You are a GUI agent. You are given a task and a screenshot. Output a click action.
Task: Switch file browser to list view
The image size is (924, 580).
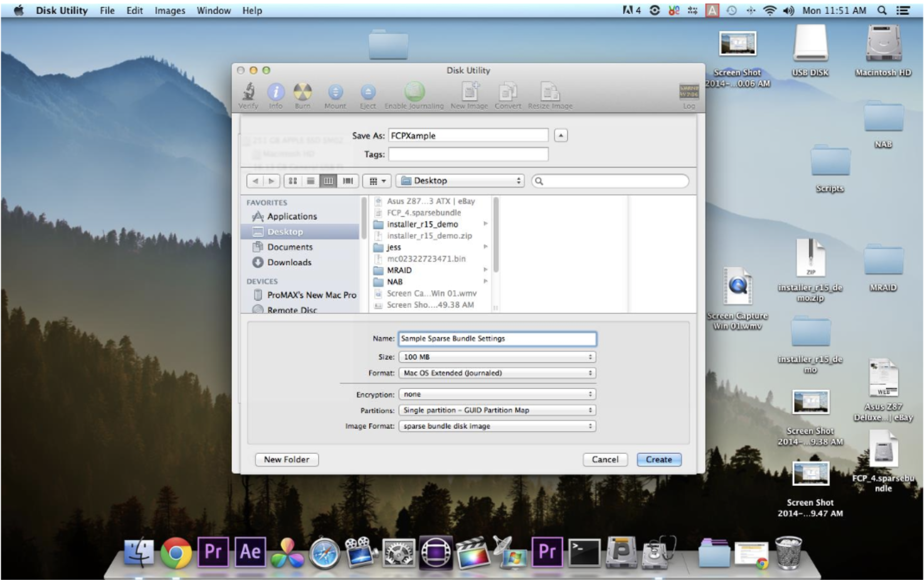coord(310,181)
